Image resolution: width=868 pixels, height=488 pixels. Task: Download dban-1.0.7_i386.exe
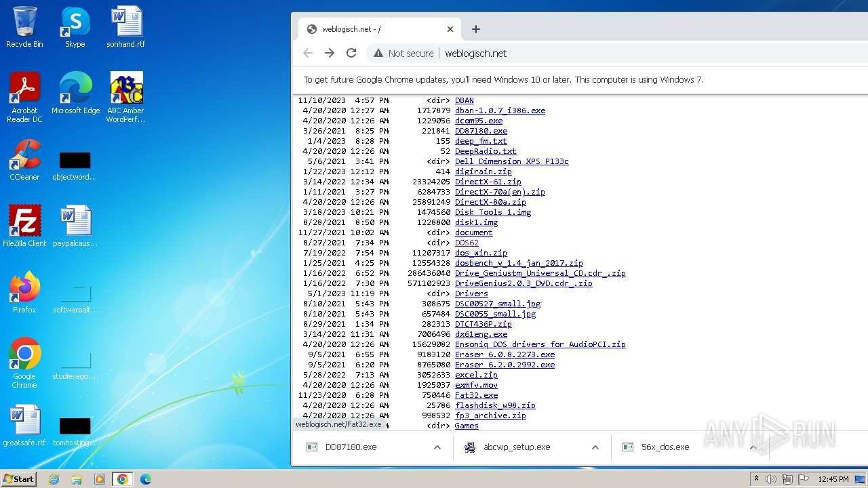[x=500, y=110]
